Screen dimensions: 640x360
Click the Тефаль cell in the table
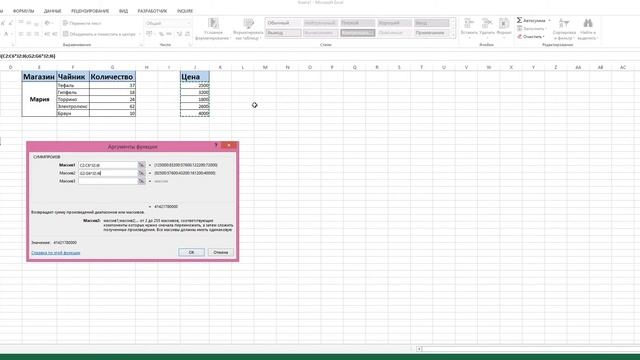73,85
